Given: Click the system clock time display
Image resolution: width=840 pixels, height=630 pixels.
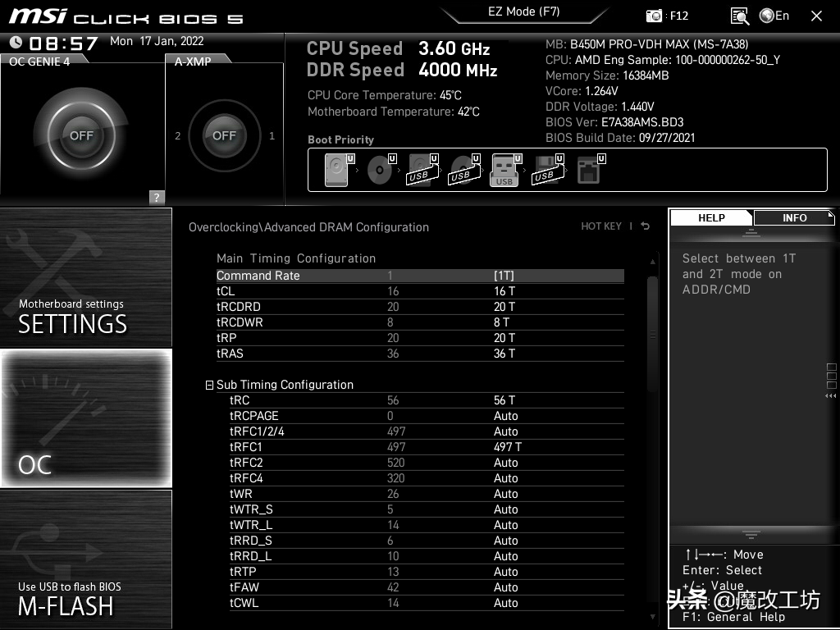Looking at the screenshot, I should pos(63,43).
